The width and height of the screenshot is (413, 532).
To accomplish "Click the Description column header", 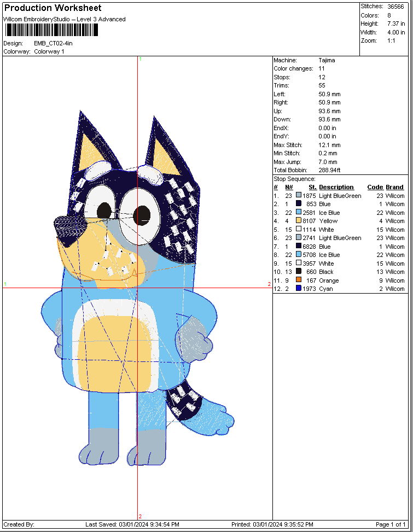I will (x=336, y=187).
